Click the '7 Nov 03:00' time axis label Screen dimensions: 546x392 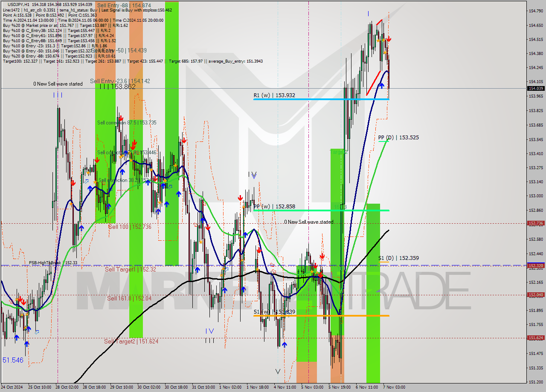click(x=394, y=387)
